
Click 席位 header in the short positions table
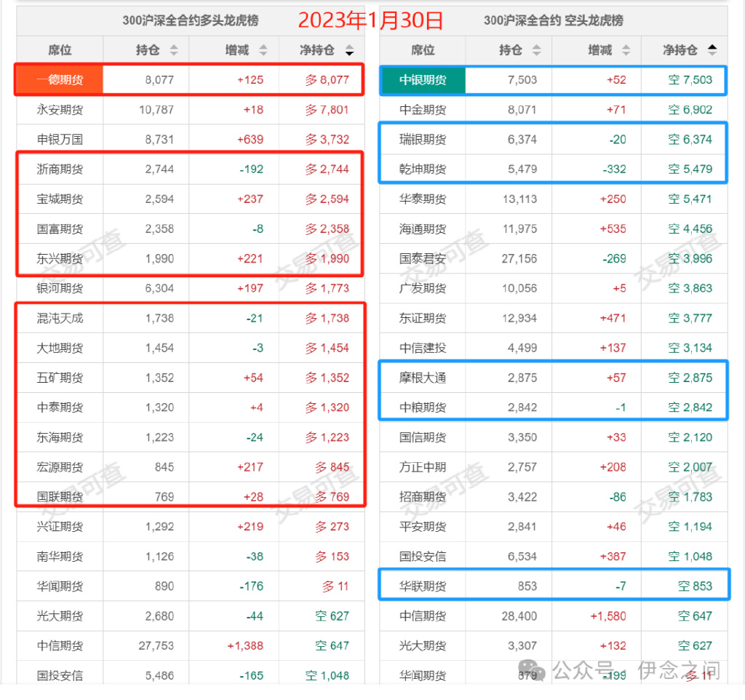point(423,50)
